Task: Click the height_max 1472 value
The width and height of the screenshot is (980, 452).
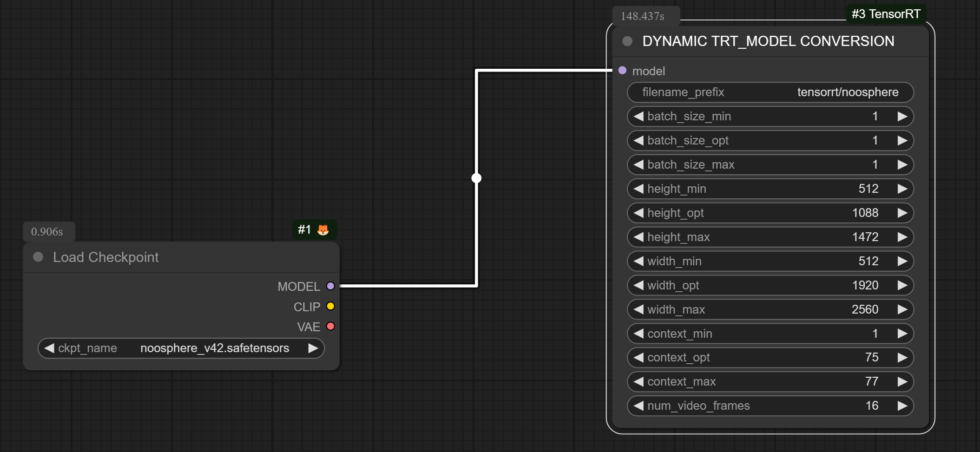Action: point(865,237)
